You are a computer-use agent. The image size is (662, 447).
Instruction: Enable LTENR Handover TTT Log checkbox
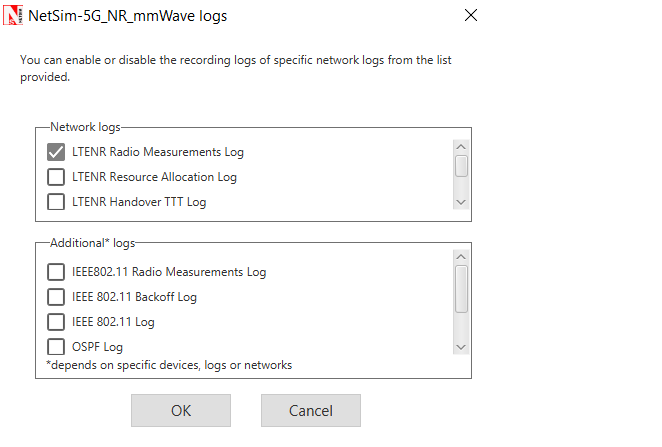(56, 202)
